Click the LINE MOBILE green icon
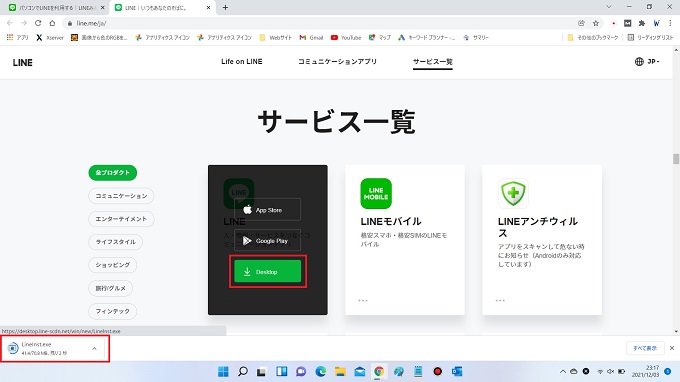The image size is (680, 382). click(376, 193)
